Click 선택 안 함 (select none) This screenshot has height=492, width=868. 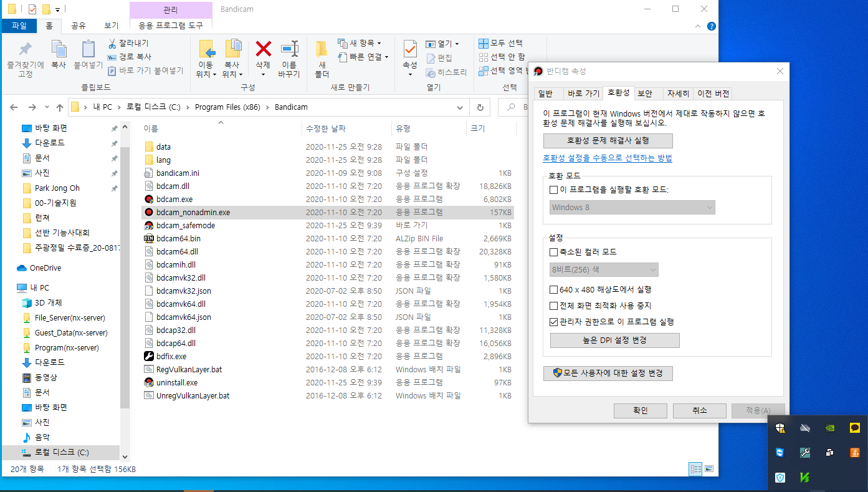click(502, 57)
